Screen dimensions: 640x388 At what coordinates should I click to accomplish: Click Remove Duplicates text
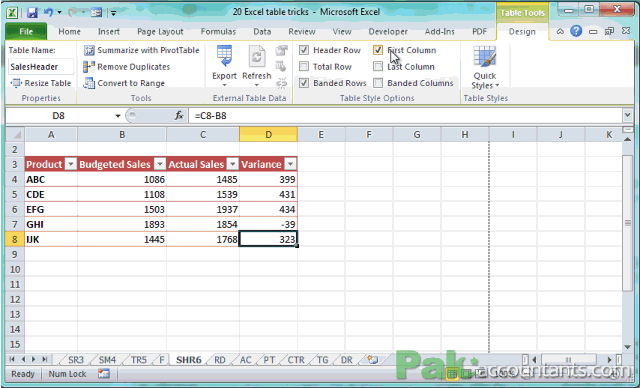[134, 67]
